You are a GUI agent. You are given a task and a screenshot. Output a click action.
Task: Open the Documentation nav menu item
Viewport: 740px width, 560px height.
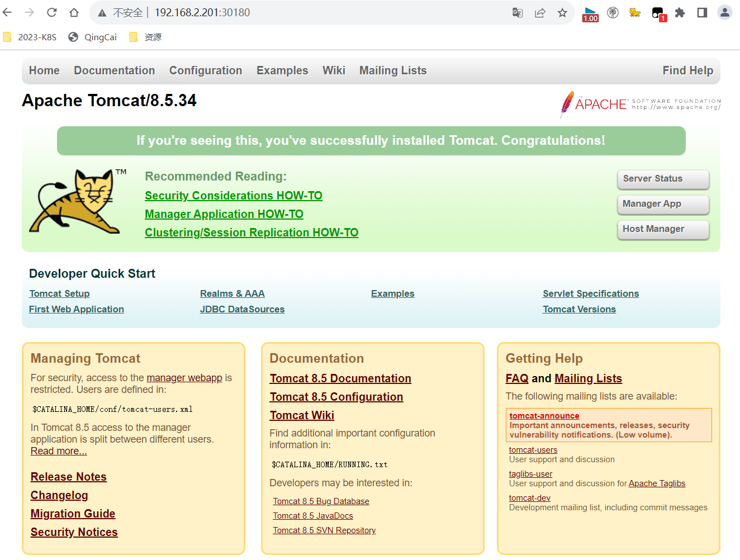pyautogui.click(x=114, y=70)
